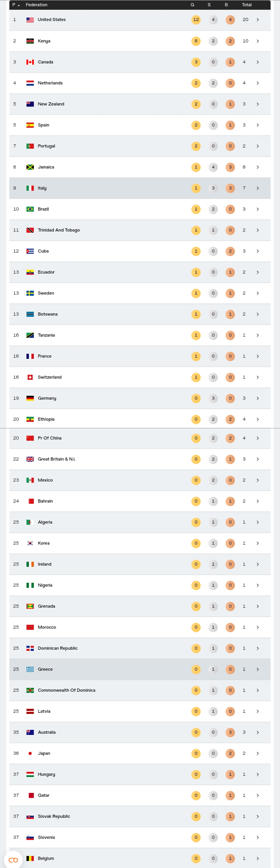The image size is (280, 868).
Task: Open the Great Britain & N.I. link
Action: tap(56, 459)
